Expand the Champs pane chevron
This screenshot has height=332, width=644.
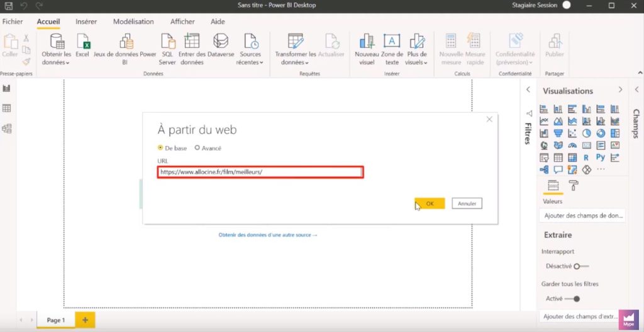[x=636, y=89]
